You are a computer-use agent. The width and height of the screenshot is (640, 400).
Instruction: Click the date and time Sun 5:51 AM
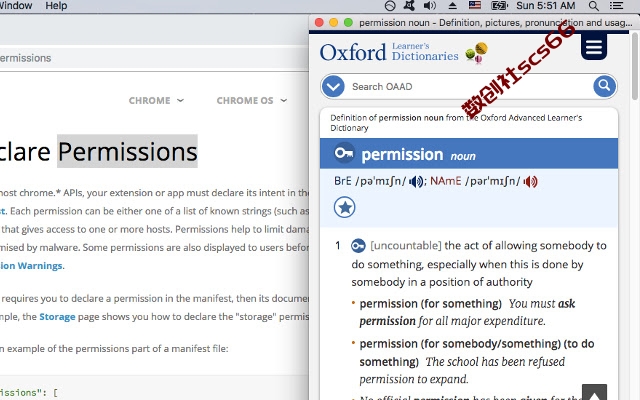(x=545, y=6)
